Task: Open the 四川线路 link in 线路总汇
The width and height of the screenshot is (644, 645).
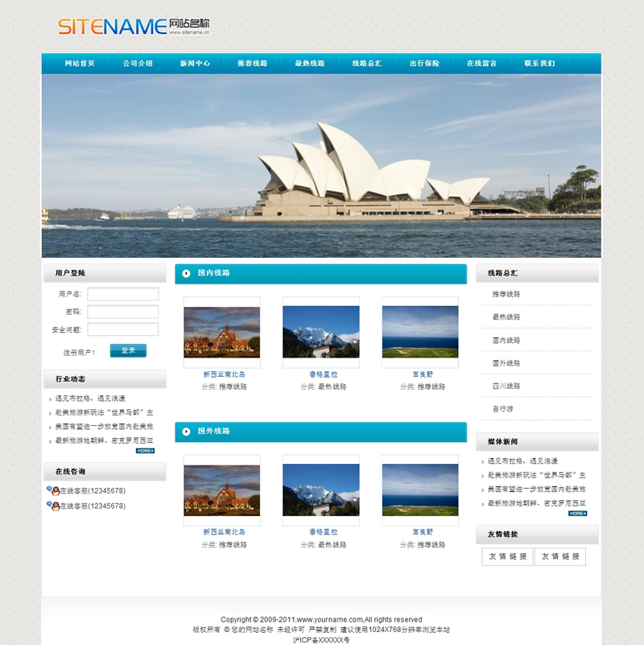Action: (506, 386)
